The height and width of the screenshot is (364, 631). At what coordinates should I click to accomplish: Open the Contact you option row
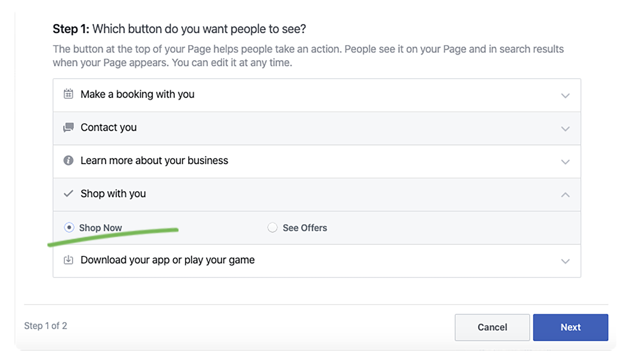point(317,128)
